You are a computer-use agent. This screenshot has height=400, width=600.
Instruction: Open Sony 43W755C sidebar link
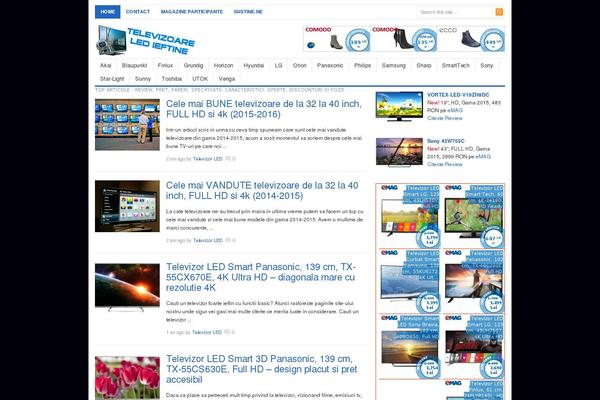pos(446,141)
